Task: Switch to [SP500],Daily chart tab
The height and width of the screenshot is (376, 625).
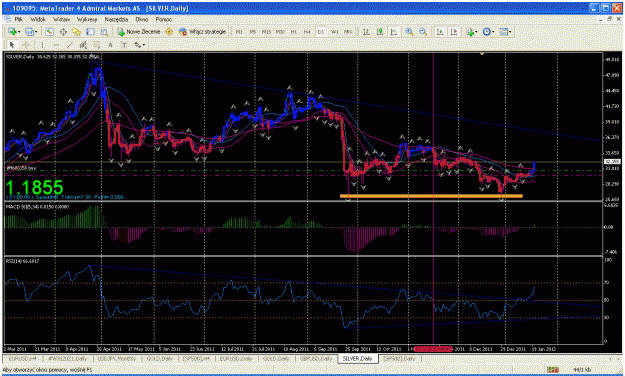Action: tap(399, 359)
